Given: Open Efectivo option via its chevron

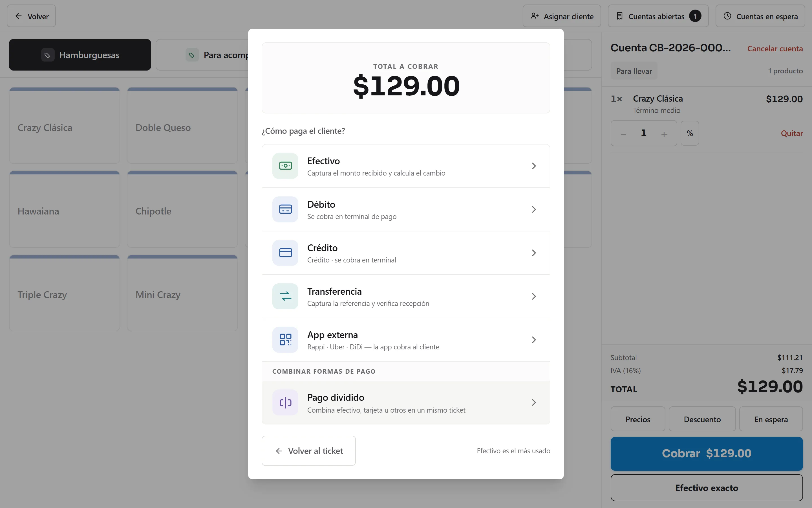Looking at the screenshot, I should pos(534,166).
